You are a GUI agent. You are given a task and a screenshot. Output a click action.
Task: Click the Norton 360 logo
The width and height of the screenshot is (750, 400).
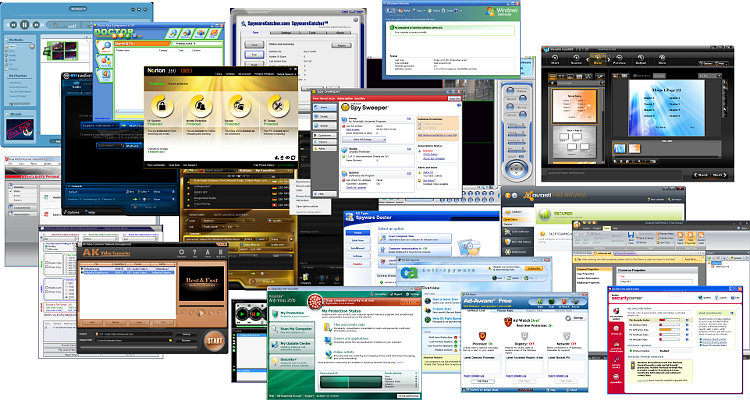(x=161, y=70)
